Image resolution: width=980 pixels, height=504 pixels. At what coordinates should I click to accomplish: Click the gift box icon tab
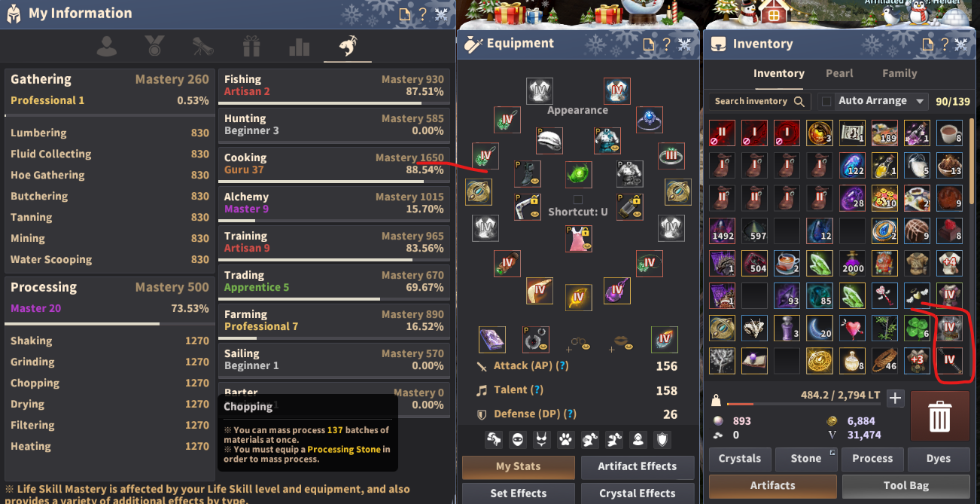coord(251,47)
